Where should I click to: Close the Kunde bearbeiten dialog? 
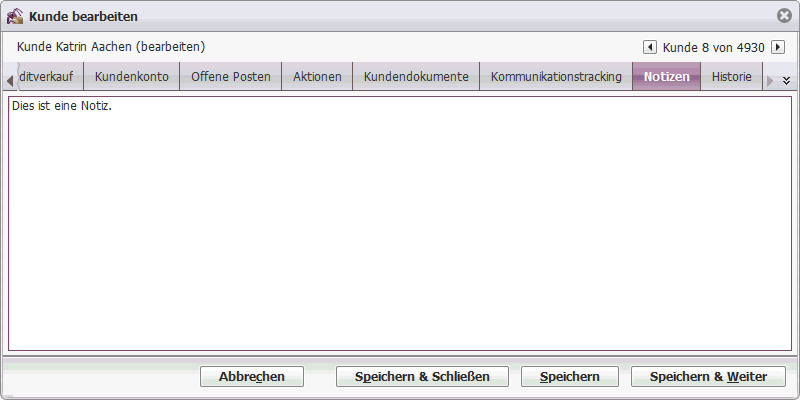(784, 16)
